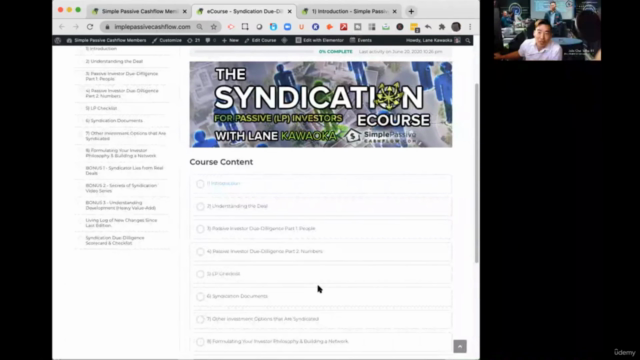Jump up with the scroll-to-top arrow button

(x=460, y=347)
